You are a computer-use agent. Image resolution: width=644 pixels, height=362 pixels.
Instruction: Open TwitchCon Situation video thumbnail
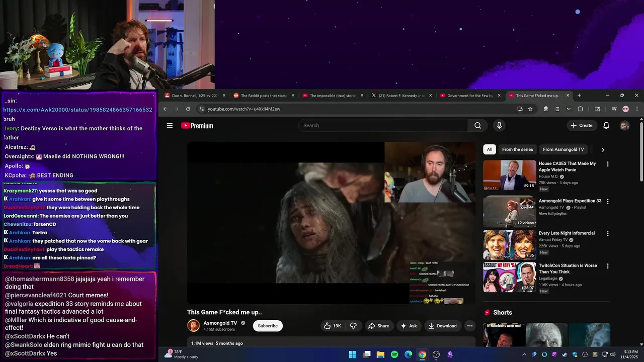(x=510, y=277)
